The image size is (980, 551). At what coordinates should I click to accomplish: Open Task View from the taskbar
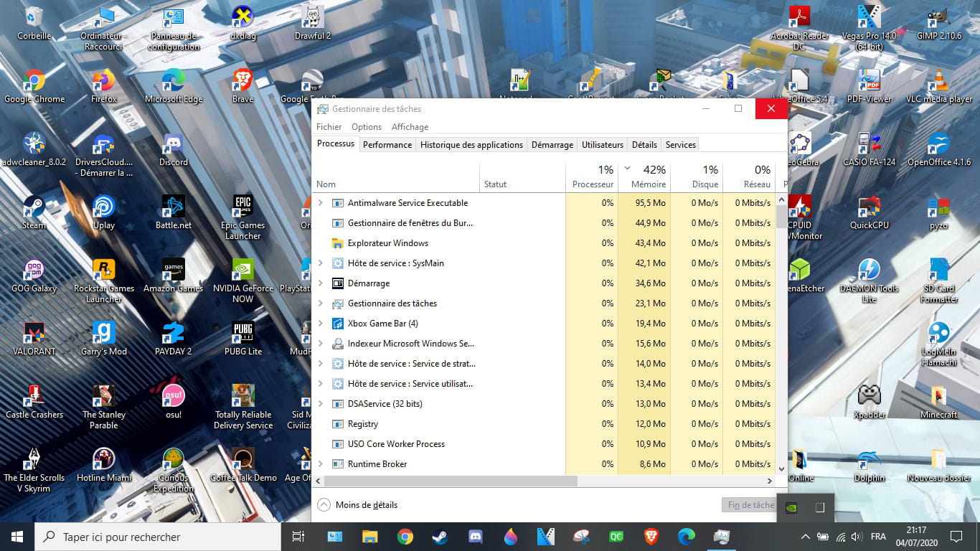299,536
